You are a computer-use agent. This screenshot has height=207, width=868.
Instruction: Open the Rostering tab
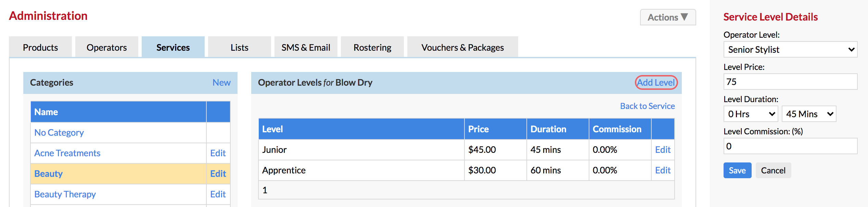tap(372, 47)
